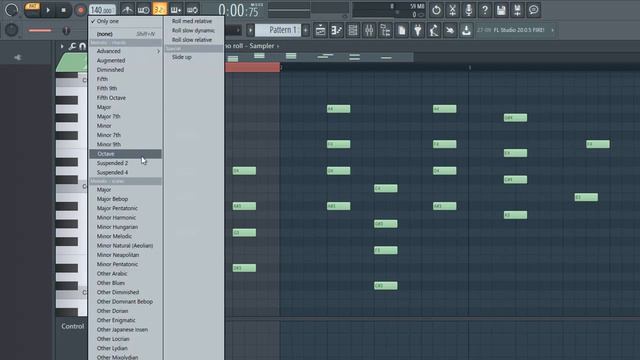Click the red timeline selection marker
640x360 pixels.
tap(252, 67)
